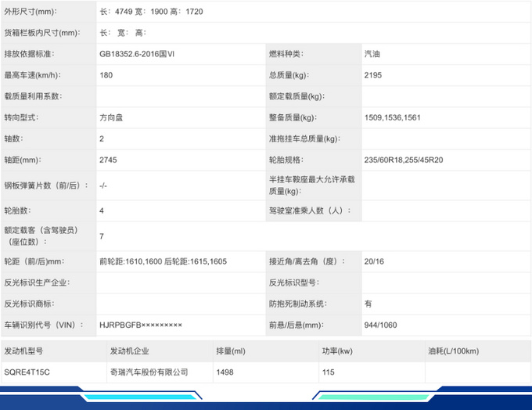The width and height of the screenshot is (532, 410).
Task: Select top speed value 180
Action: pos(106,75)
